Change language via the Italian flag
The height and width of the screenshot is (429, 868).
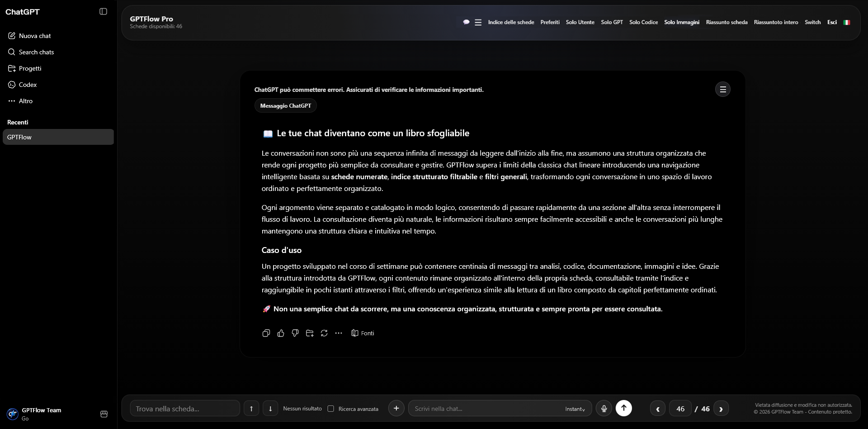(x=847, y=22)
